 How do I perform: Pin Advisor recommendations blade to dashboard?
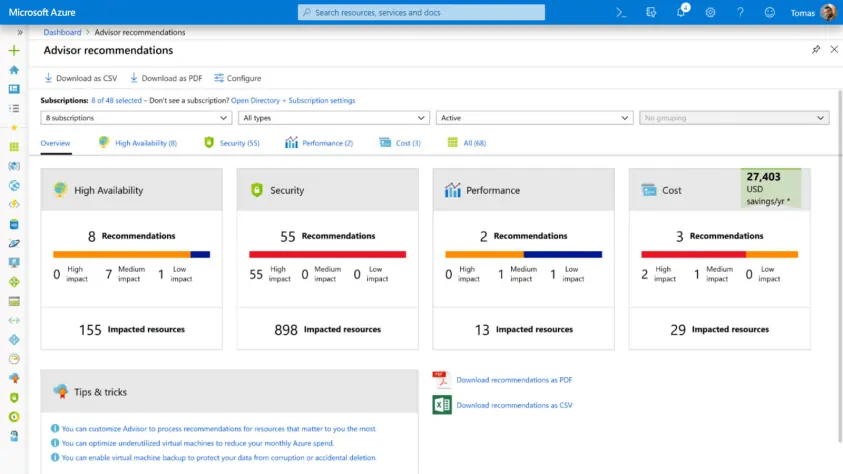816,50
